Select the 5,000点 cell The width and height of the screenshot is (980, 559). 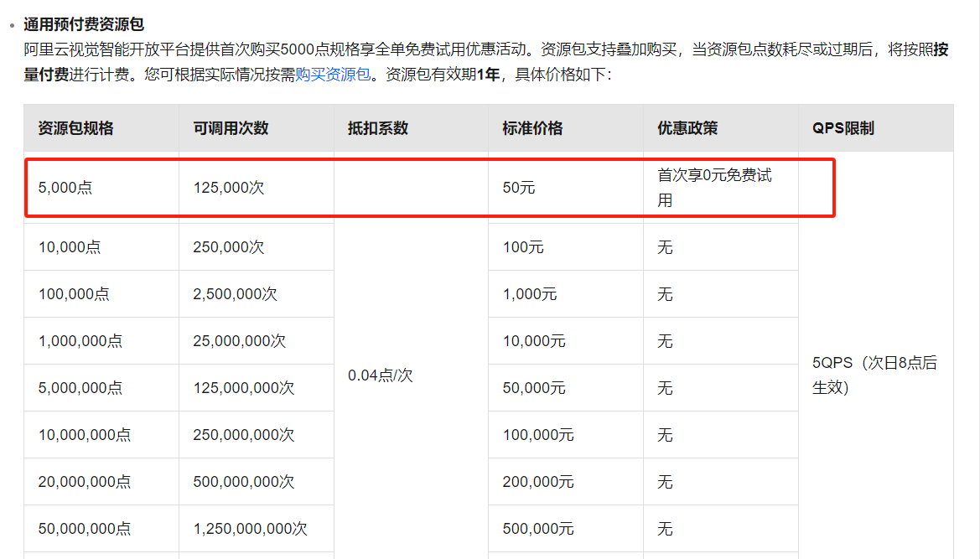click(x=101, y=188)
